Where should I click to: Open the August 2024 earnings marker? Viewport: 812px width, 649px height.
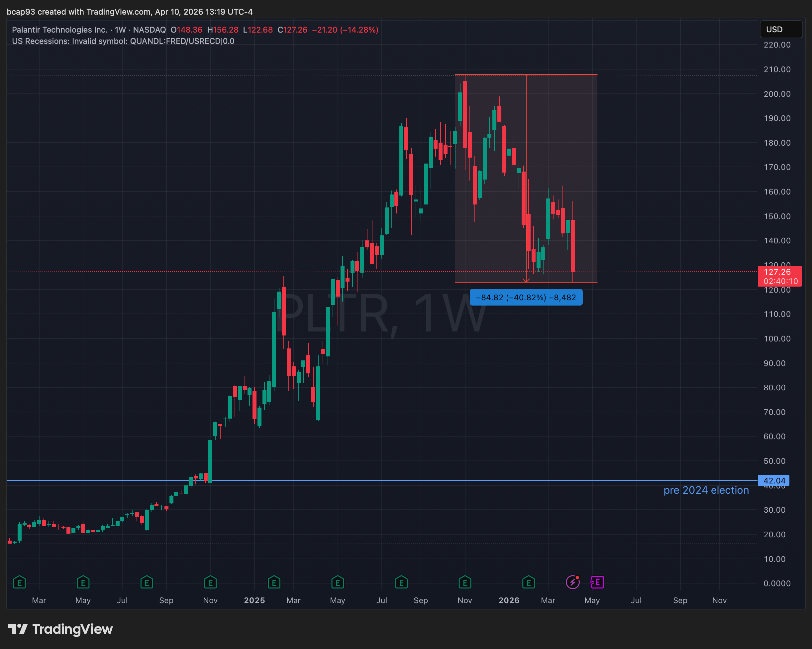(147, 582)
